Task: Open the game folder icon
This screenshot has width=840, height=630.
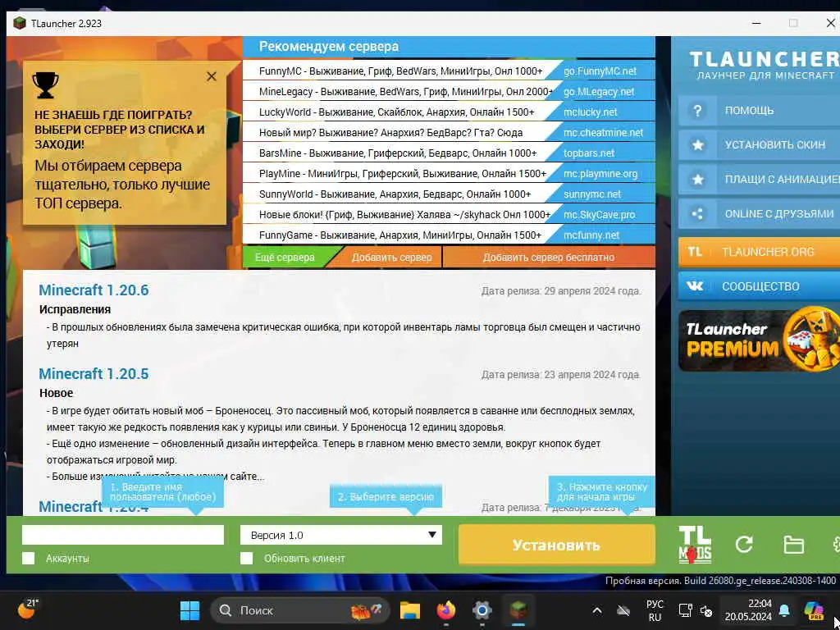Action: (x=793, y=546)
